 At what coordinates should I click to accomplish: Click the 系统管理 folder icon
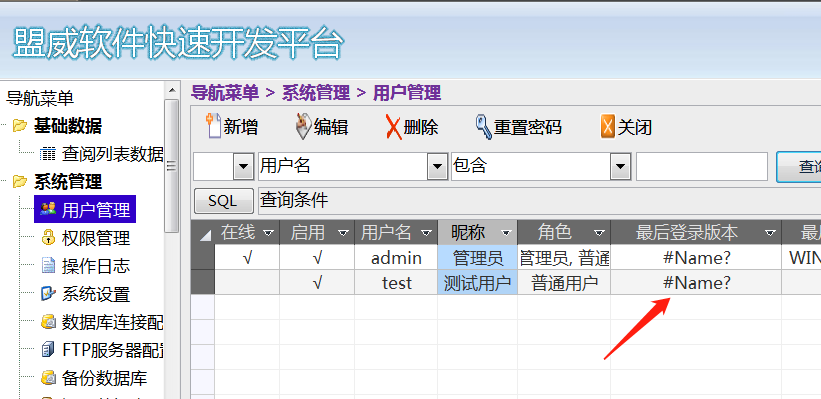[20, 182]
